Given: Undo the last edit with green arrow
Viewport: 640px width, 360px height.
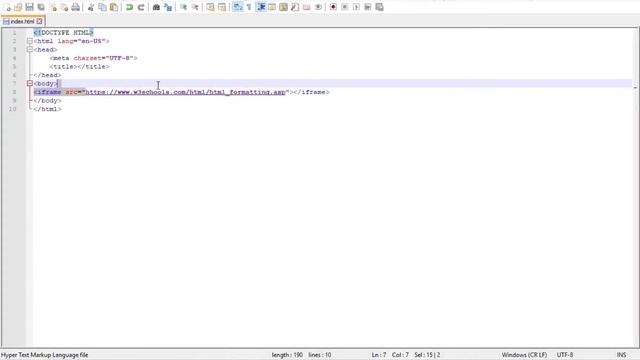Looking at the screenshot, I should (x=129, y=7).
